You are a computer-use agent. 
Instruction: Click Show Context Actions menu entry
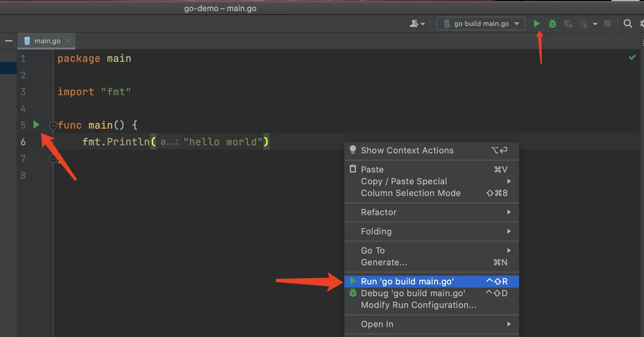click(x=407, y=150)
